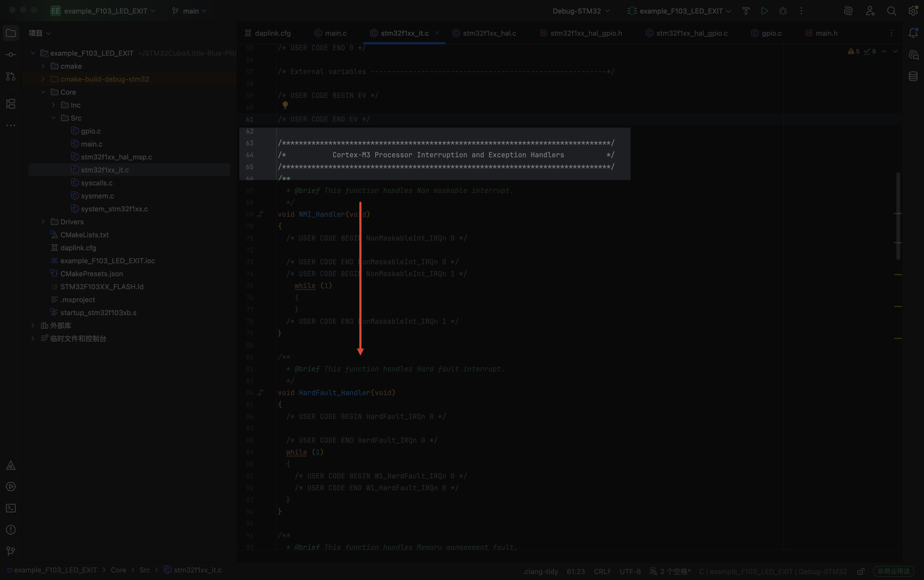
Task: Expand the cmake folder
Action: [x=43, y=66]
